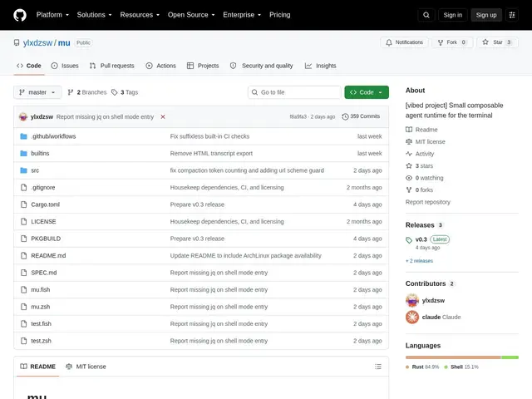Switch to the Insights tab
Screen dimensions: 532x399
pyautogui.click(x=320, y=66)
